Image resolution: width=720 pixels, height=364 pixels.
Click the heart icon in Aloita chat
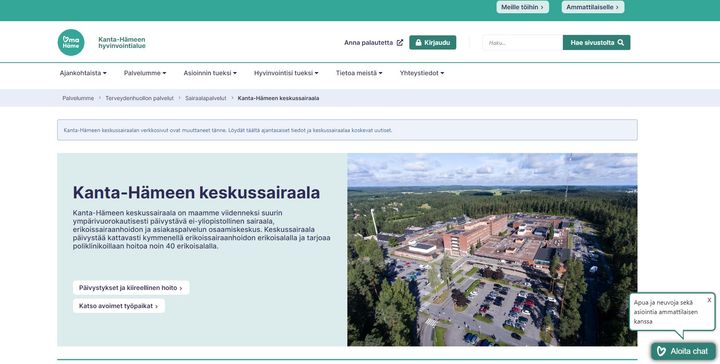point(661,351)
